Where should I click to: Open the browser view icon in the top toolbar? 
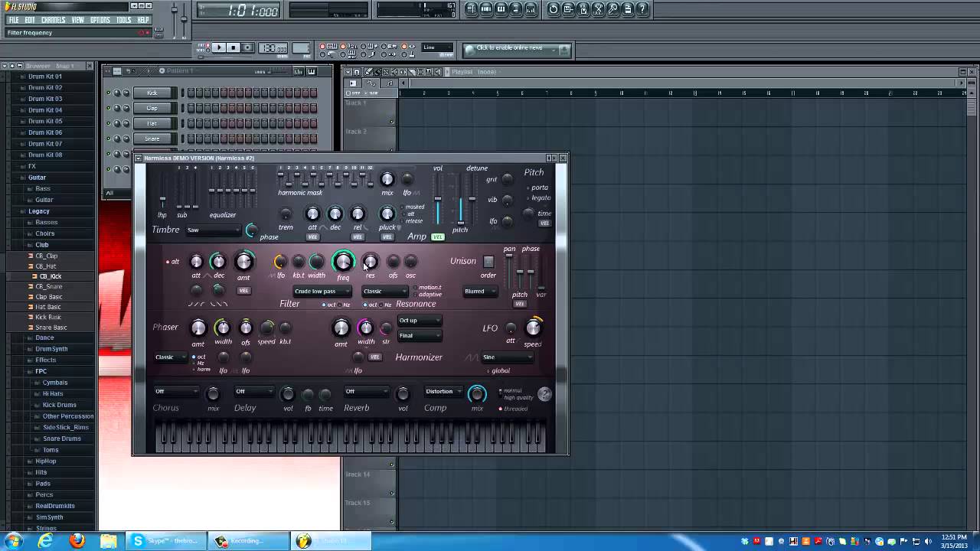(x=515, y=9)
